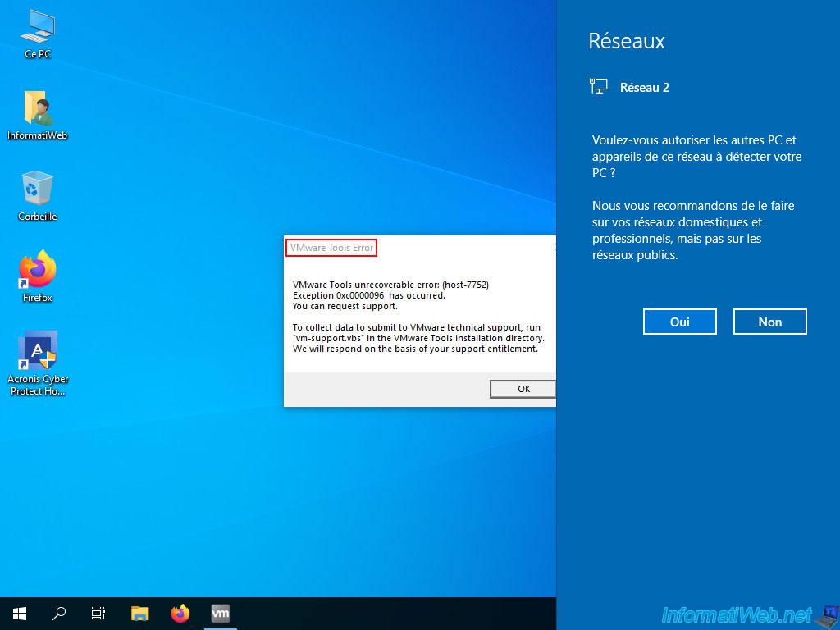Viewport: 840px width, 630px height.
Task: Choose Oui to allow network discovery
Action: [x=679, y=322]
